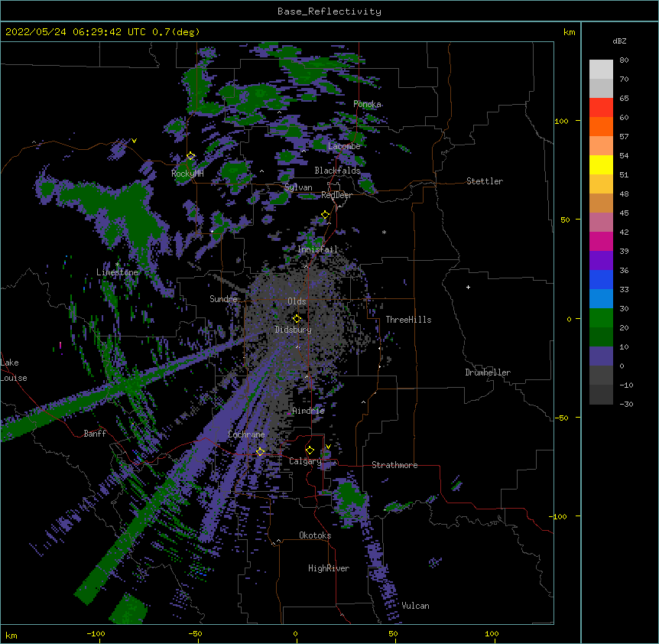Click the Olds town label
The width and height of the screenshot is (659, 644).
(297, 301)
